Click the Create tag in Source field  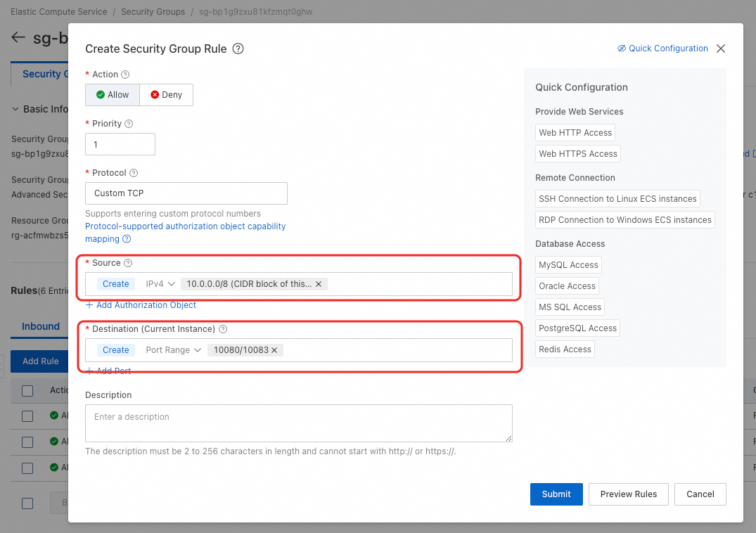coord(116,284)
